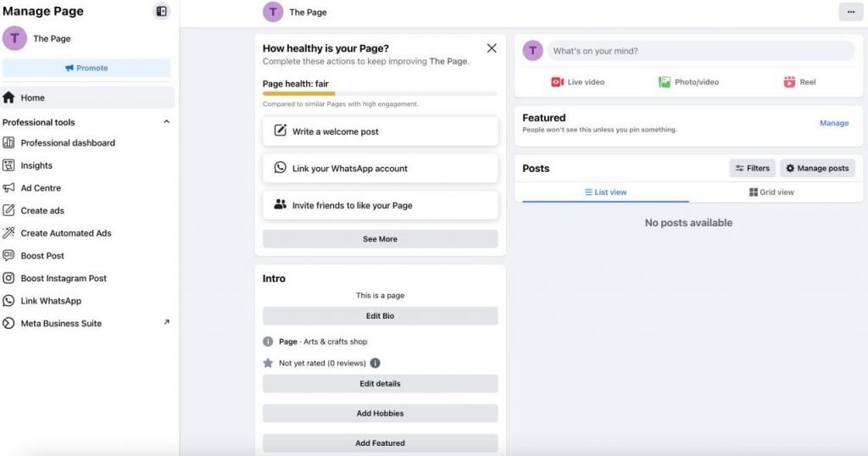Switch to the Grid view tab
Screen dimensions: 868x456
point(771,192)
